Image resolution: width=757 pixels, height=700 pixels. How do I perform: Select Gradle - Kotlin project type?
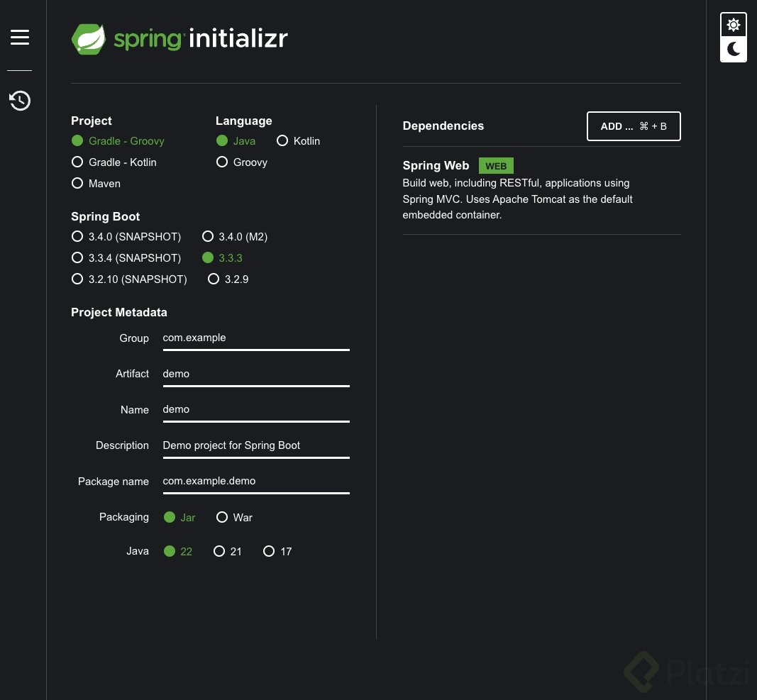tap(114, 162)
